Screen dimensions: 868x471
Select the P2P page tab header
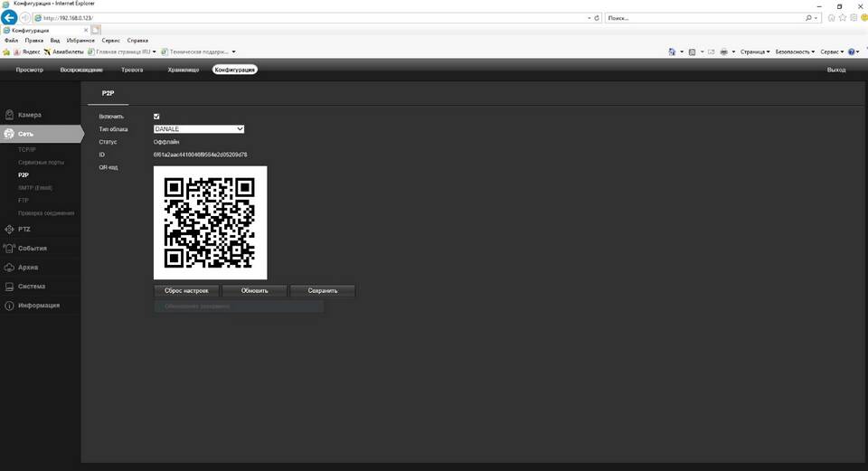click(x=108, y=93)
